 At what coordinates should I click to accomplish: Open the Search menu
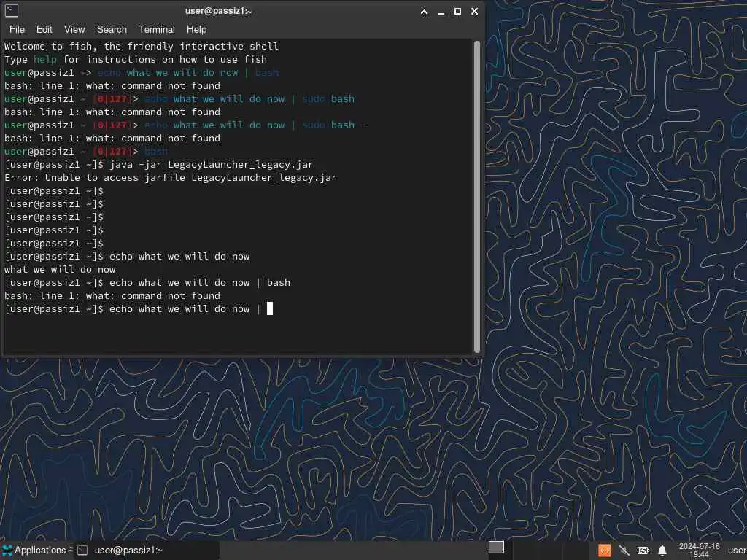(112, 29)
